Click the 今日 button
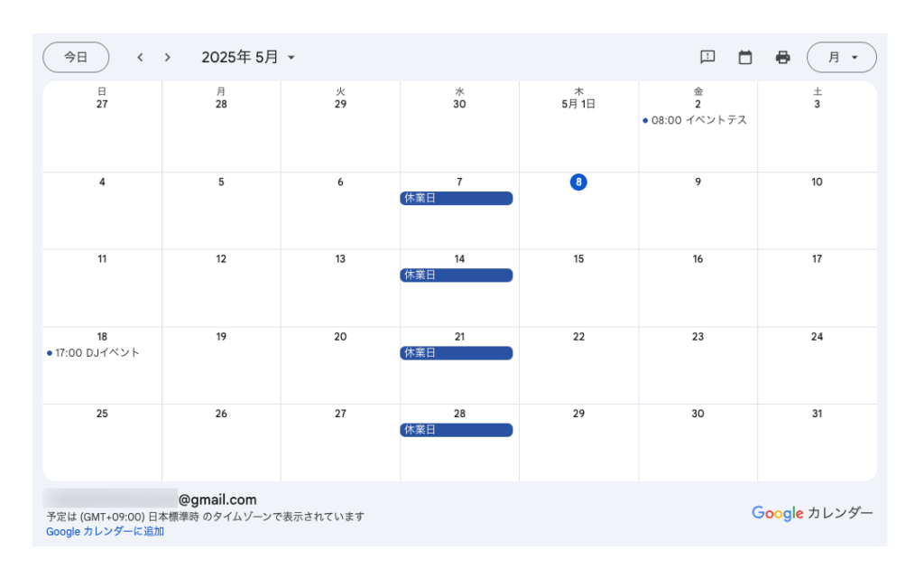This screenshot has height=578, width=924. coord(76,57)
